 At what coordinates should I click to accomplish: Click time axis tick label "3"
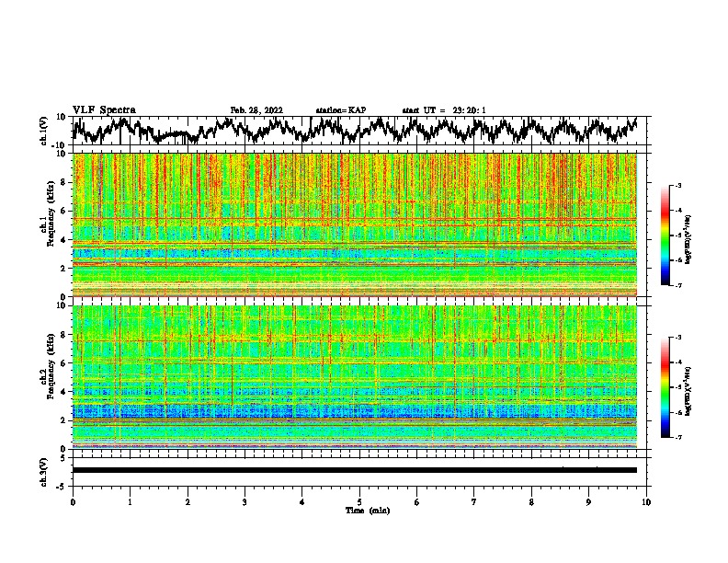pos(245,502)
